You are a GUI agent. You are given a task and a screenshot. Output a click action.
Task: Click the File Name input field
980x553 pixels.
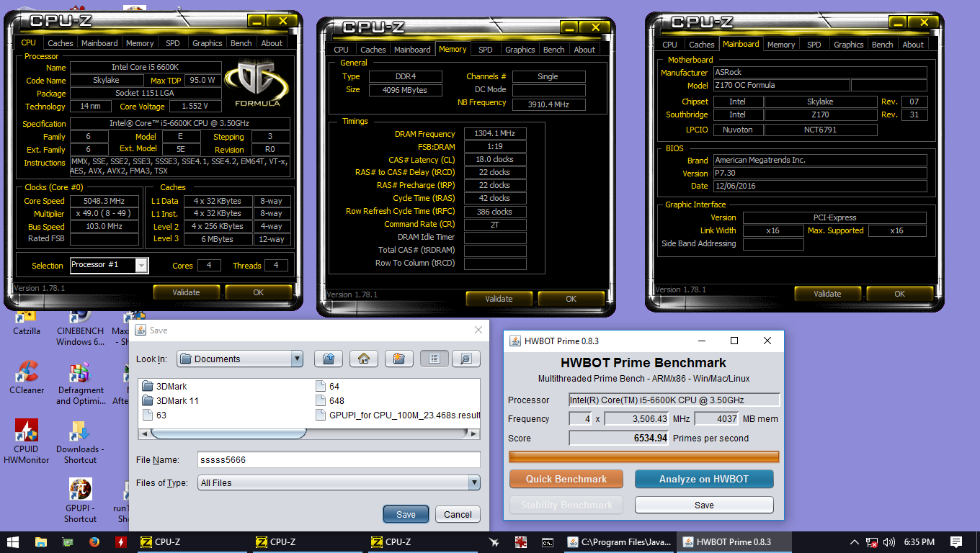click(339, 459)
